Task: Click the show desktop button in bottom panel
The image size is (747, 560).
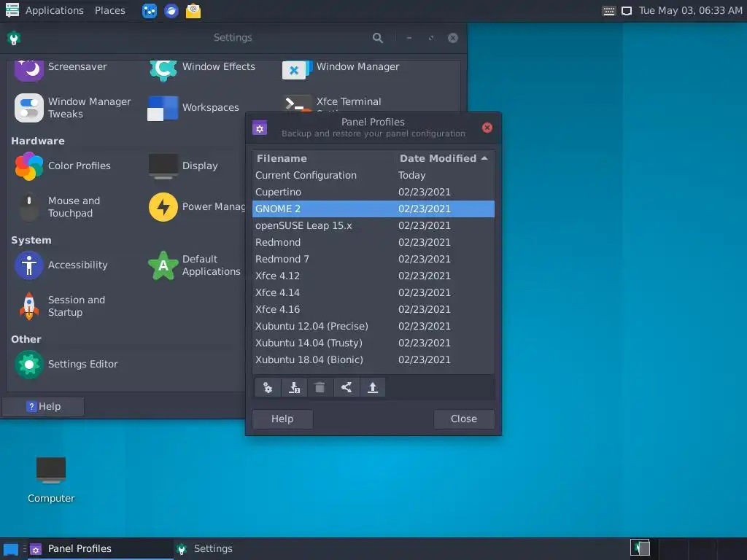Action: [10, 549]
